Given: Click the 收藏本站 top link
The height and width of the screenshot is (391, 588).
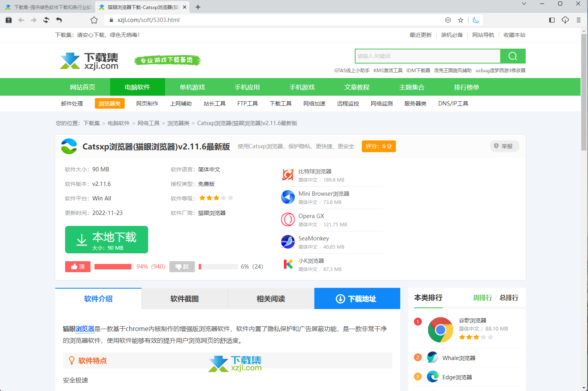Looking at the screenshot, I should pos(515,35).
